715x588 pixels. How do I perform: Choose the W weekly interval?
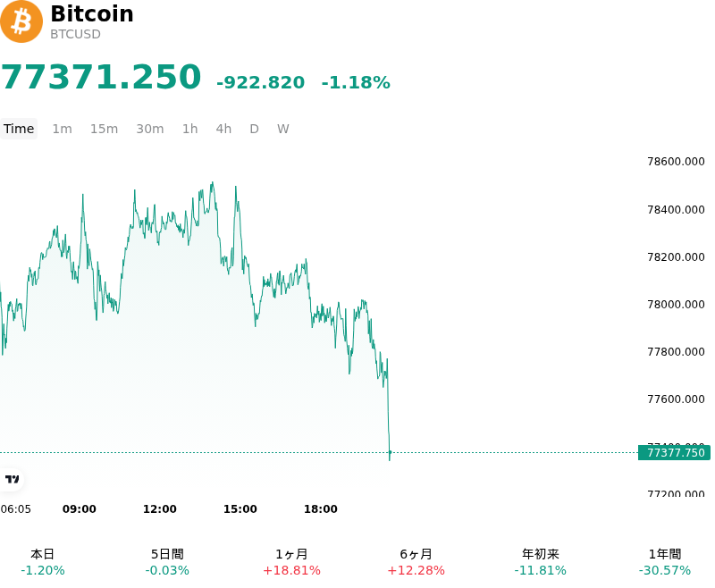[283, 129]
